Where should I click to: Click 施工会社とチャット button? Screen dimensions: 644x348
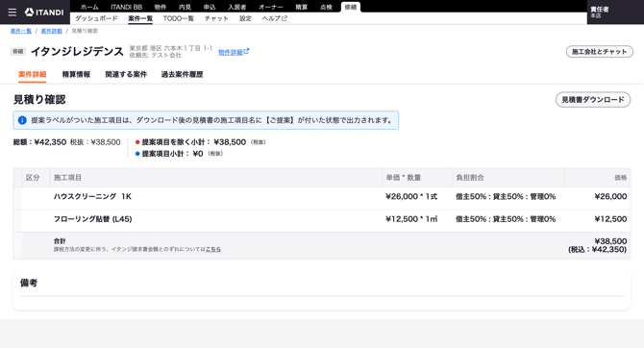pos(599,52)
